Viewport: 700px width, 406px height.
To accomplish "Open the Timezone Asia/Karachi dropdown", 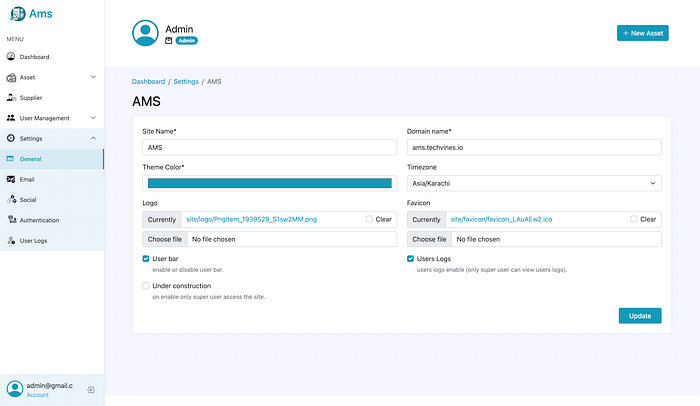I will tap(534, 183).
